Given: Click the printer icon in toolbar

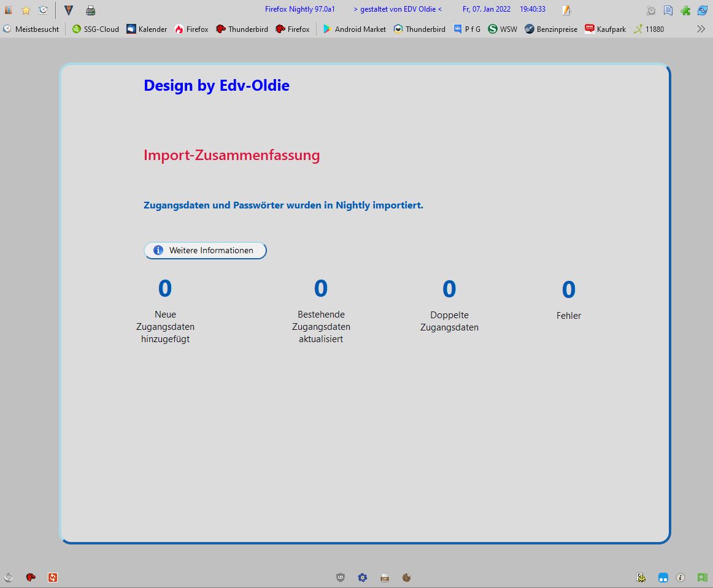Looking at the screenshot, I should tap(90, 10).
